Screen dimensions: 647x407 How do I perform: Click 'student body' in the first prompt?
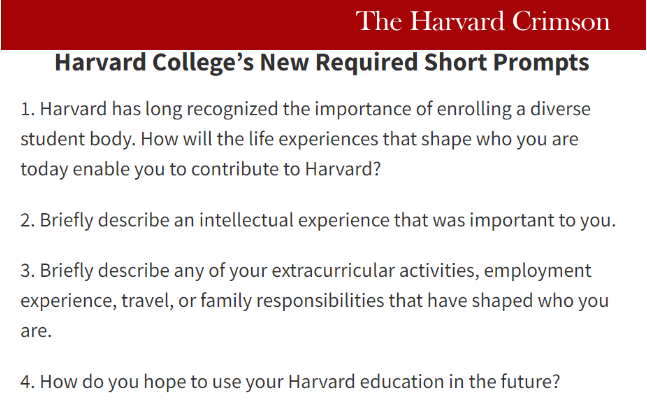(78, 140)
